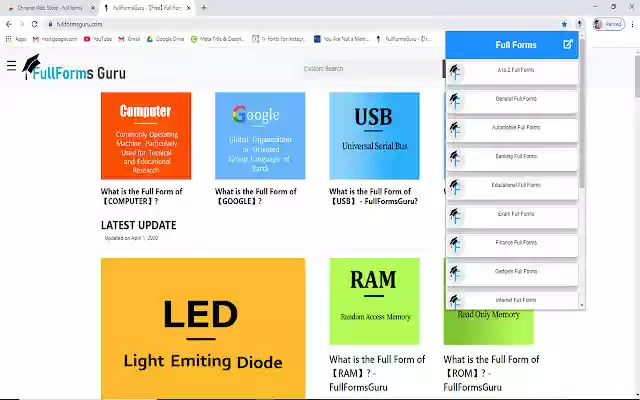Click the Custom Search field
This screenshot has width=640, height=400.
(371, 69)
